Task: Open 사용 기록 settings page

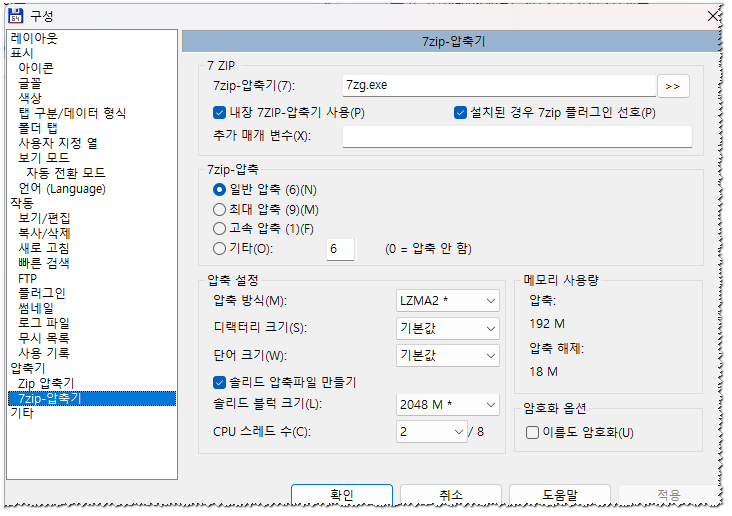Action: pyautogui.click(x=44, y=353)
